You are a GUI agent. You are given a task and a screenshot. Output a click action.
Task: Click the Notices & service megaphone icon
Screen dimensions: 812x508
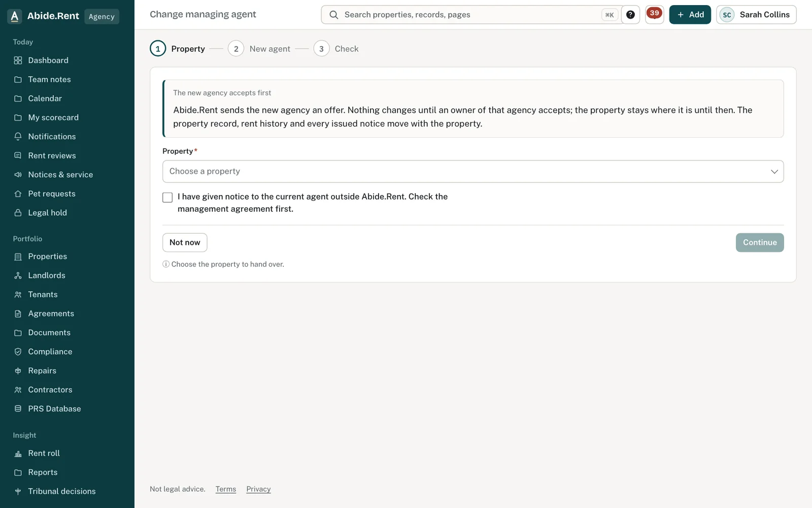tap(18, 175)
